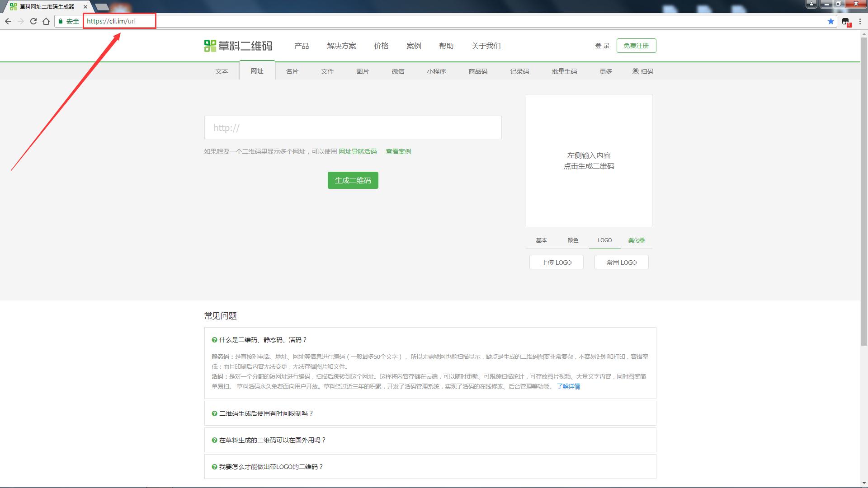Expand the FAQ 我要怎么才能做出带LOGO的二维码

pyautogui.click(x=271, y=466)
